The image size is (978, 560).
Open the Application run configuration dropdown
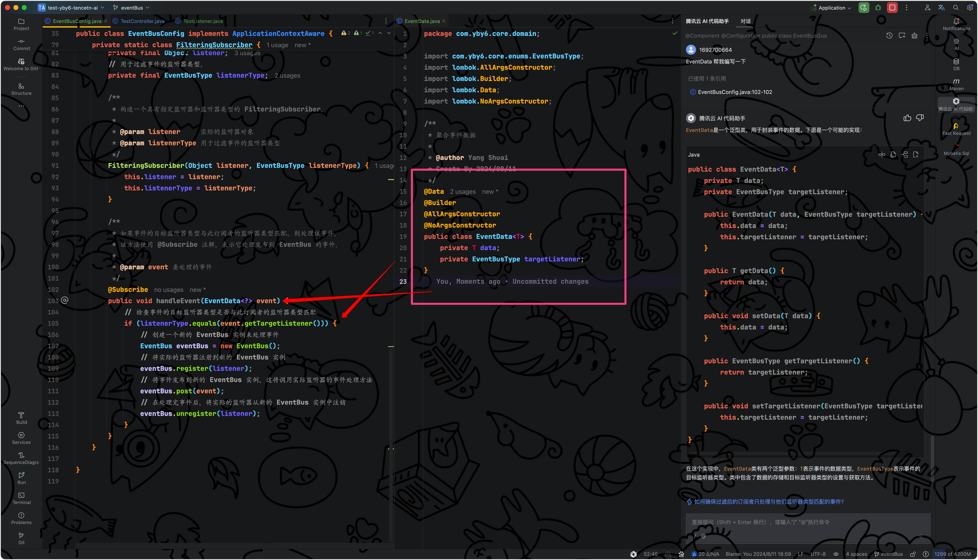[830, 8]
